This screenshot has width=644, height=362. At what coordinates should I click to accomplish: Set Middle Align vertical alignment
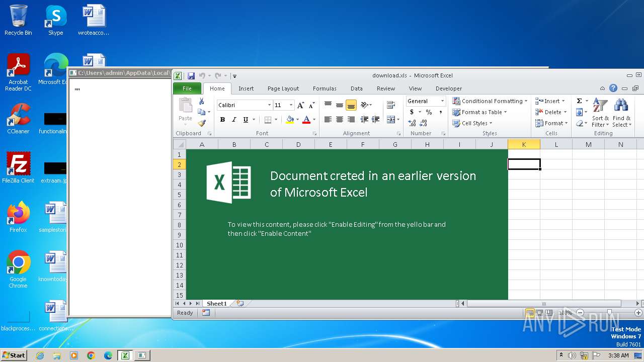[340, 105]
